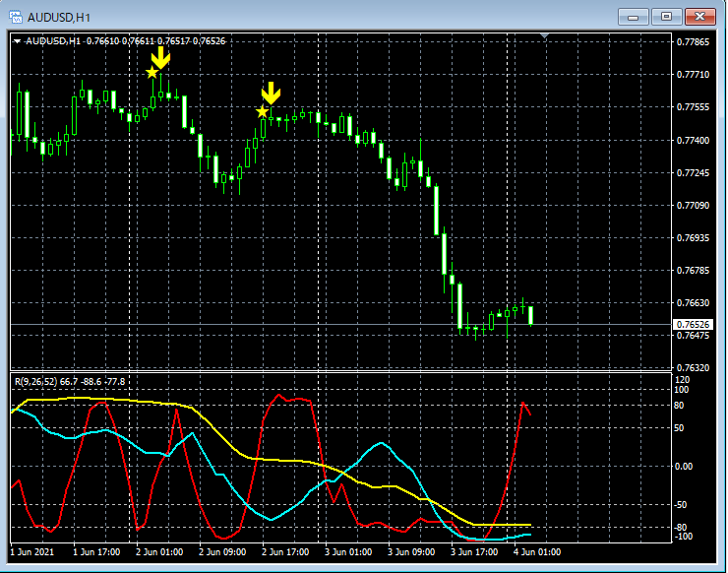Click the 0.76320 price scale label
728x573 pixels.
click(x=693, y=368)
